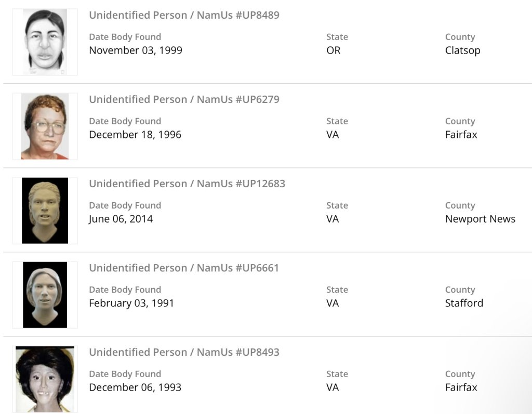Screen dimensions: 532x414
Task: View the reconstruction thumbnail for #UP6661
Action: point(45,295)
